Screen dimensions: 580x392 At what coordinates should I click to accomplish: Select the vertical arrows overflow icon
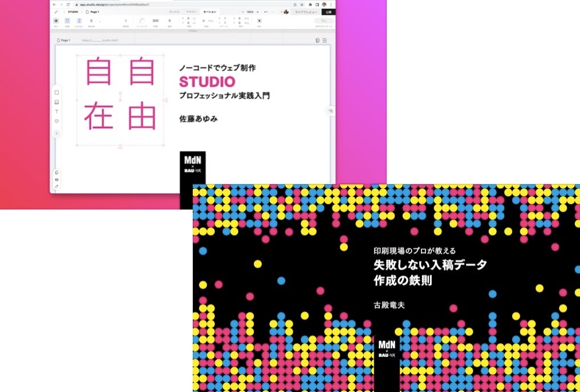point(79,21)
